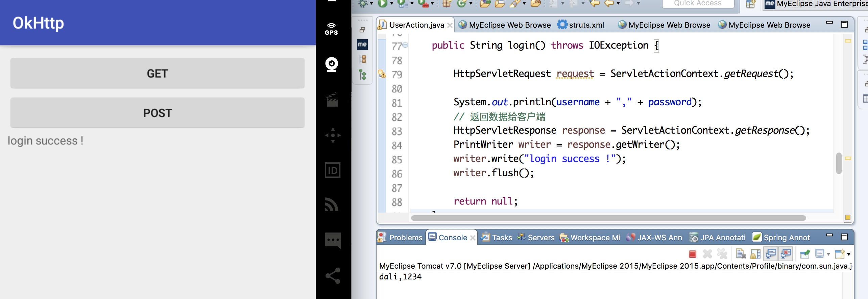Open the Open Console dropdown arrow
The image size is (868, 299).
[849, 254]
